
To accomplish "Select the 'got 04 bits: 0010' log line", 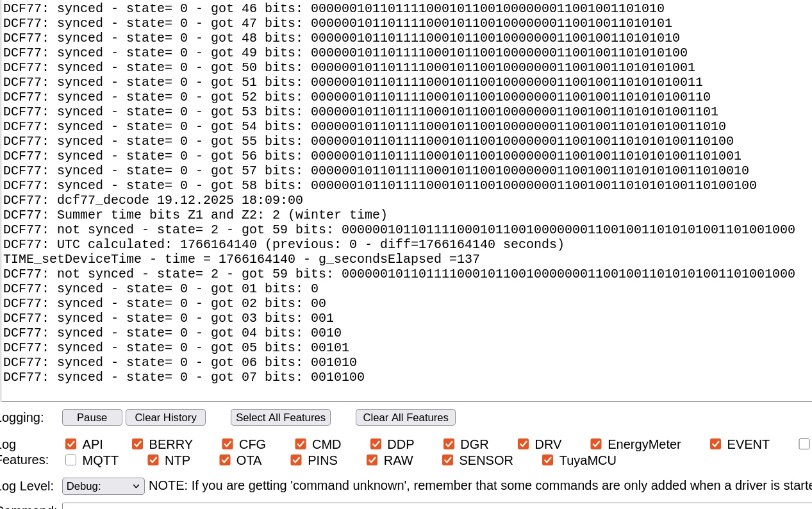I will [172, 333].
